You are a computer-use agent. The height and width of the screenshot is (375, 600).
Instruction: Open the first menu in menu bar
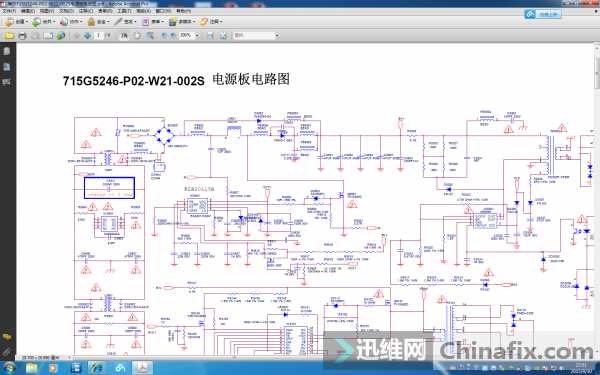[x=9, y=11]
